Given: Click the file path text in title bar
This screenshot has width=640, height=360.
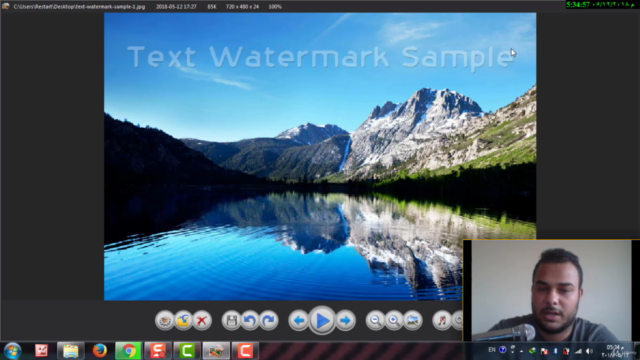Looking at the screenshot, I should [79, 7].
